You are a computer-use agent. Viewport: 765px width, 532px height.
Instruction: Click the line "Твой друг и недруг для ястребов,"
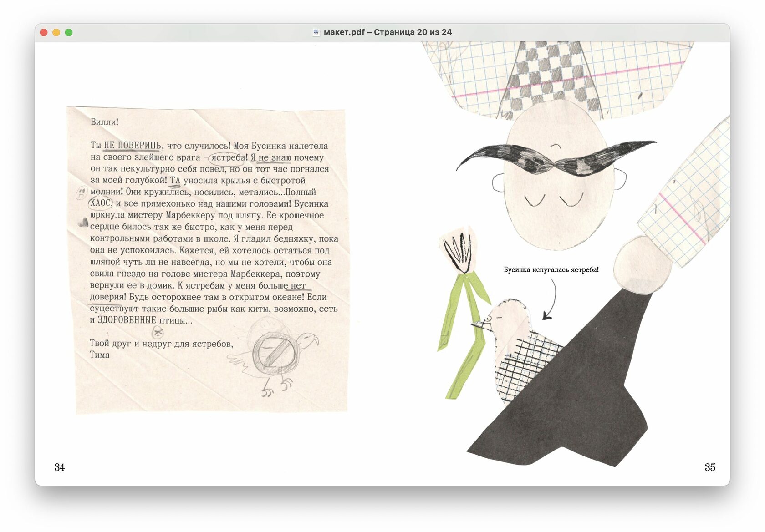tap(162, 344)
